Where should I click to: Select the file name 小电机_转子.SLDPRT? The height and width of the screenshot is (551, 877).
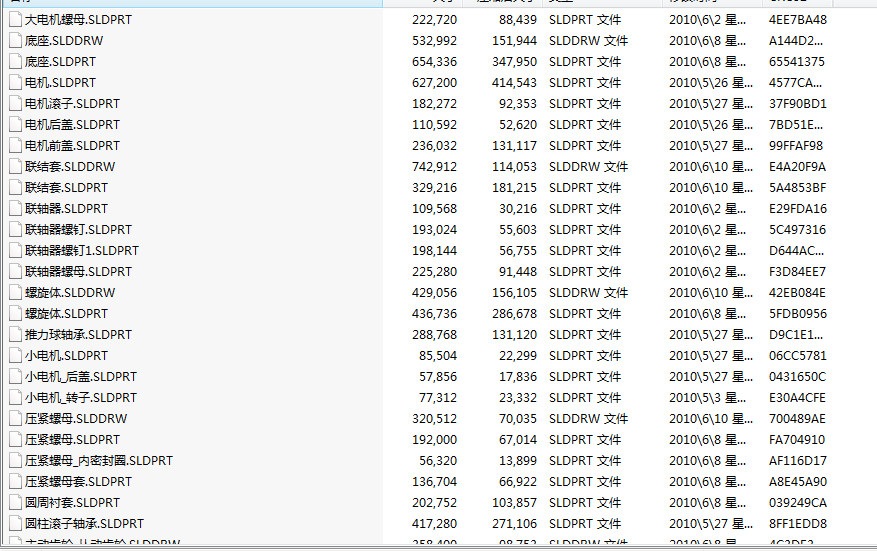[81, 398]
